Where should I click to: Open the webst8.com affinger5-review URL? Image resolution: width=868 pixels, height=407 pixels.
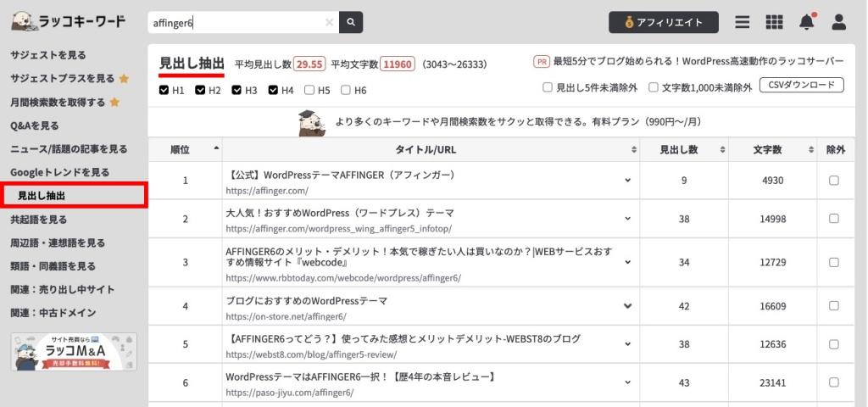[x=311, y=354]
